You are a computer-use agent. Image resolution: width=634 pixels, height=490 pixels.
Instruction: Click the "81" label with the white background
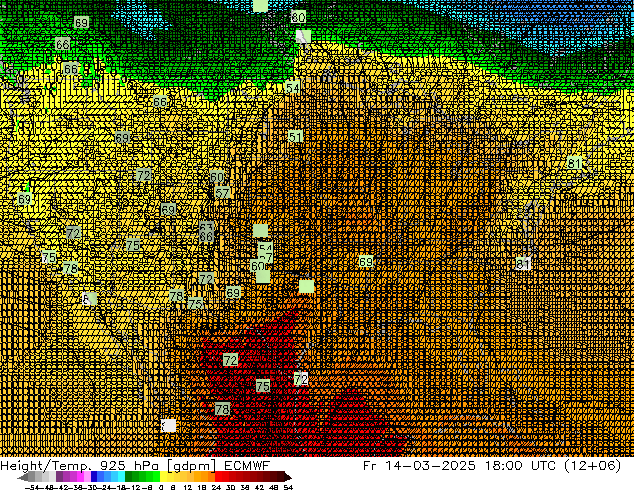pos(522,264)
